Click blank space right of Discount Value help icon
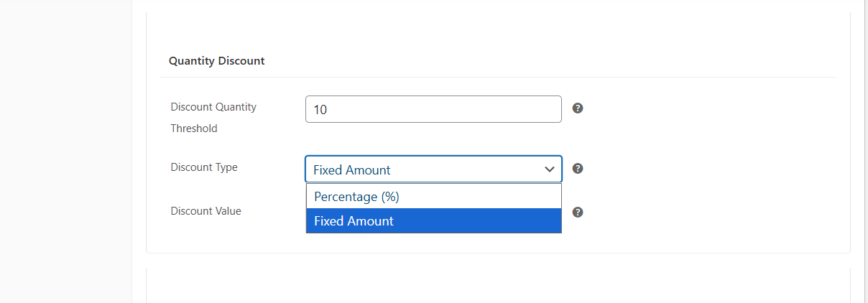This screenshot has width=868, height=303. (704, 213)
